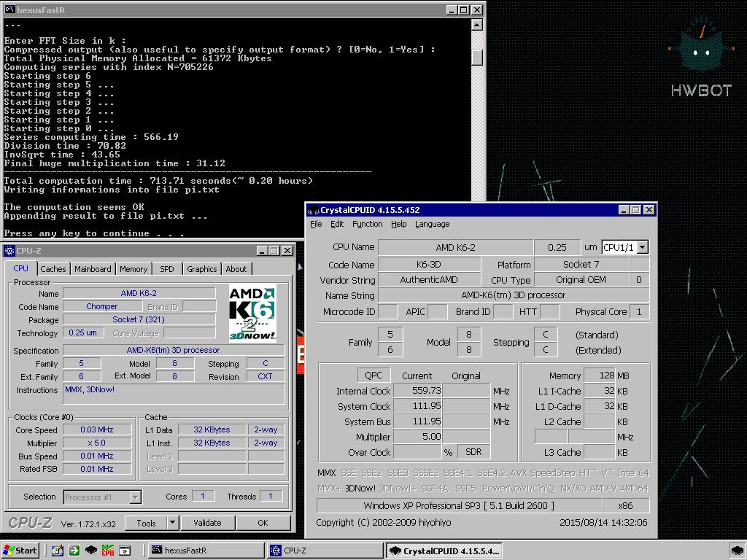Click the SDR button in CrystalCPUID
This screenshot has width=747, height=560.
point(473,452)
